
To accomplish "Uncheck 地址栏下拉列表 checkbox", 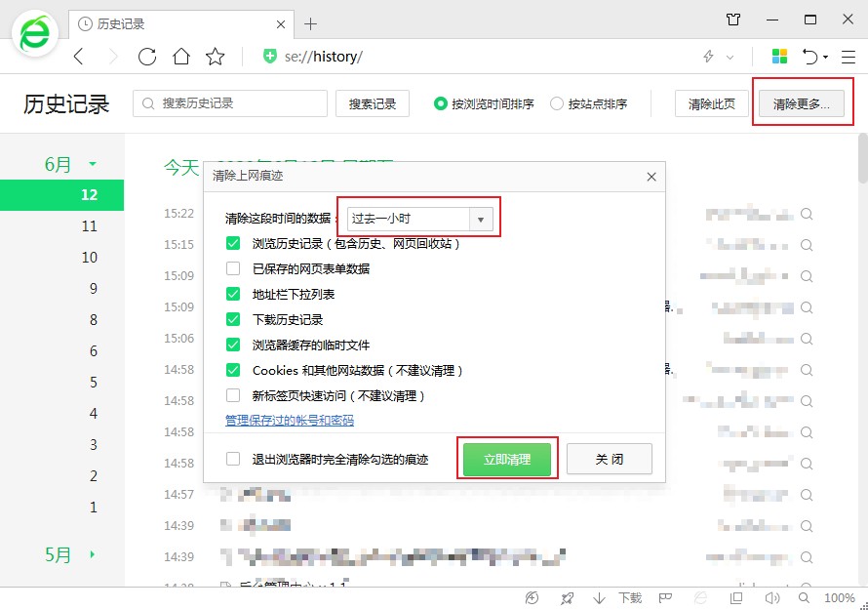I will 233,294.
